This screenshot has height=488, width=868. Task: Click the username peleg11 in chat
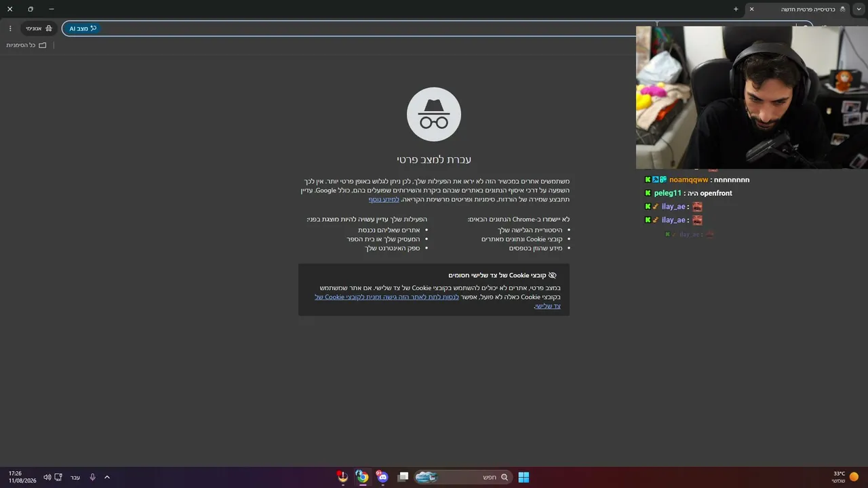(x=668, y=193)
